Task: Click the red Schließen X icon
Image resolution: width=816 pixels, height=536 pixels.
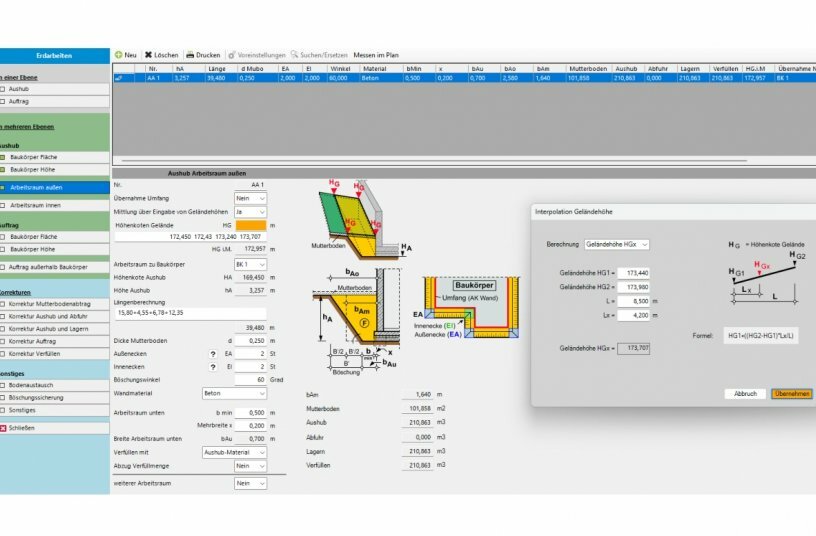Action: [x=3, y=428]
